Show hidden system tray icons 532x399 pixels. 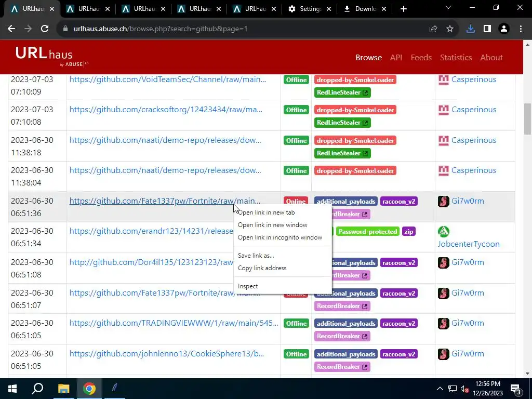click(440, 389)
